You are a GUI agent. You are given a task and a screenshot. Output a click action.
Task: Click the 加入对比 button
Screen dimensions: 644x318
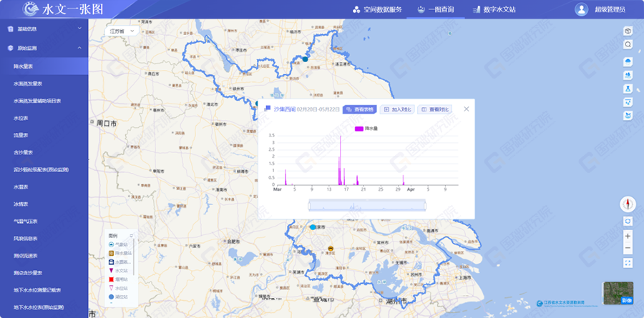tap(396, 109)
